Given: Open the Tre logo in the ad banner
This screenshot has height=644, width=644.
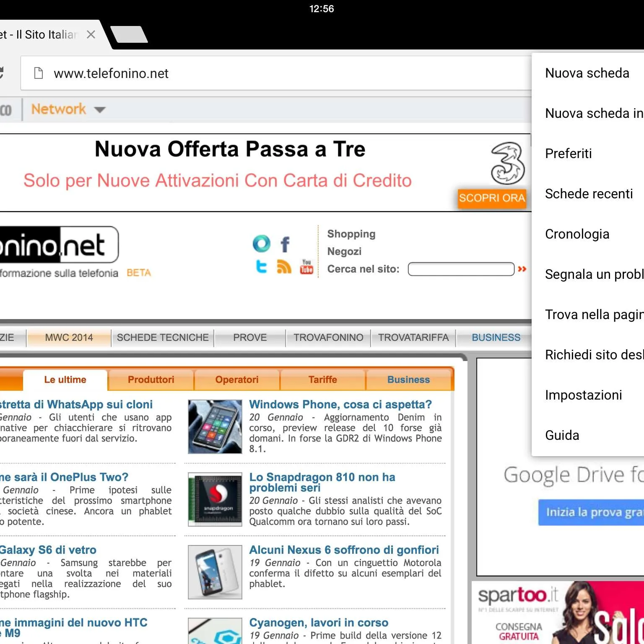Looking at the screenshot, I should tap(508, 163).
